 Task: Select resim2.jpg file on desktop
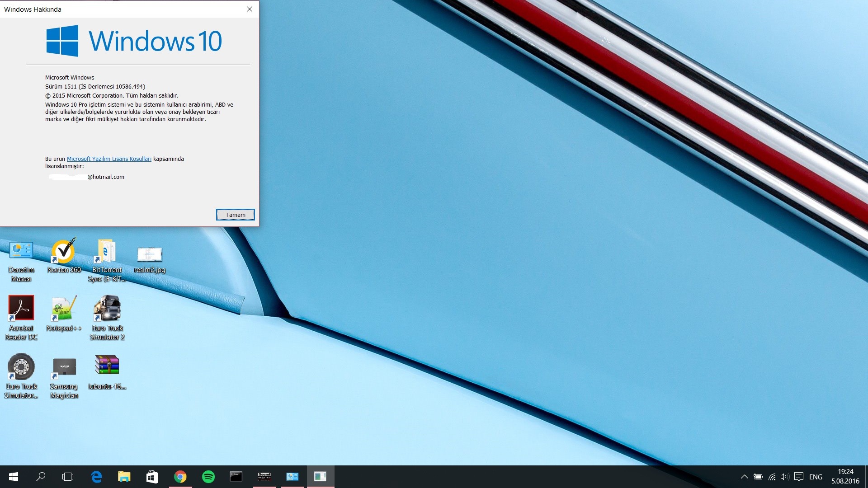pyautogui.click(x=150, y=259)
